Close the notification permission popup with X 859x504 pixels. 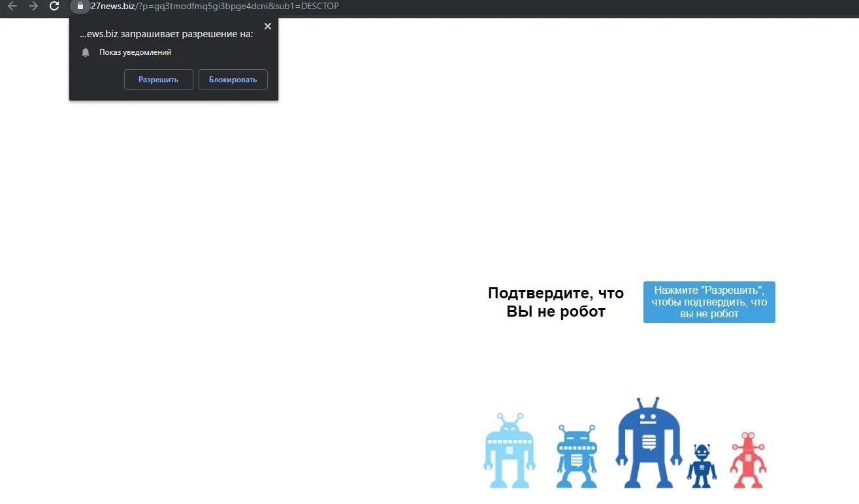pyautogui.click(x=268, y=26)
